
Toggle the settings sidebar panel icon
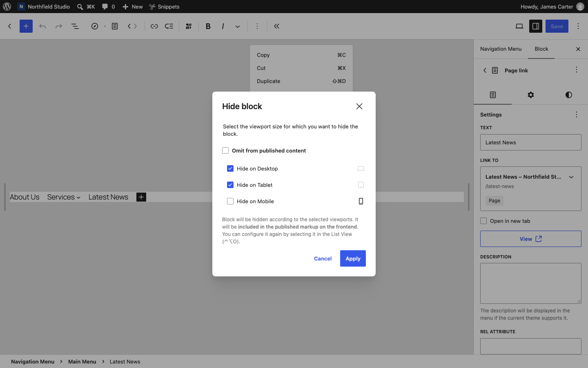[x=536, y=26]
